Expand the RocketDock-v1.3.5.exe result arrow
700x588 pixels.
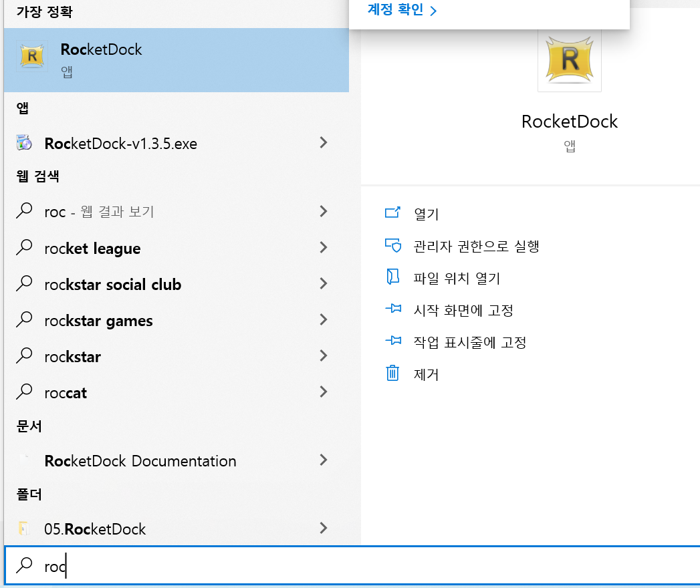click(324, 143)
